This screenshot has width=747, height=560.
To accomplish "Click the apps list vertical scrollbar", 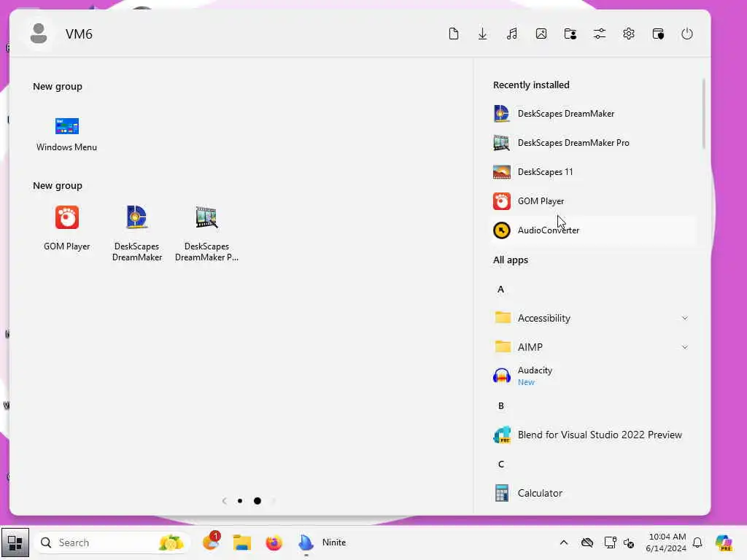I will tap(703, 114).
